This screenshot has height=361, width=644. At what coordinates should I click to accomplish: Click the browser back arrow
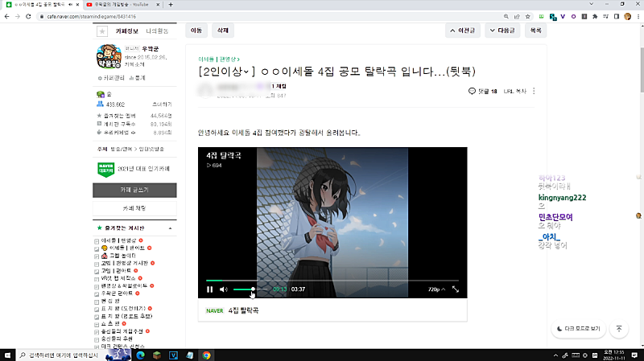(x=6, y=16)
